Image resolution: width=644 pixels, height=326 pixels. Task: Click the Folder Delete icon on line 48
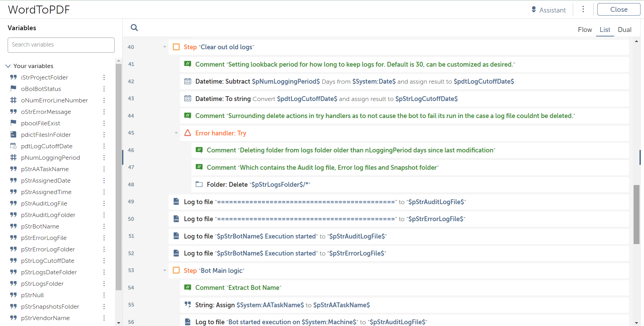(x=199, y=184)
